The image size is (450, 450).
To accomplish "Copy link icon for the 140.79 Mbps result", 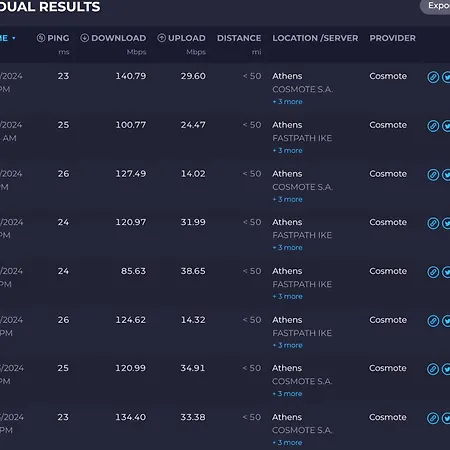I will (433, 77).
